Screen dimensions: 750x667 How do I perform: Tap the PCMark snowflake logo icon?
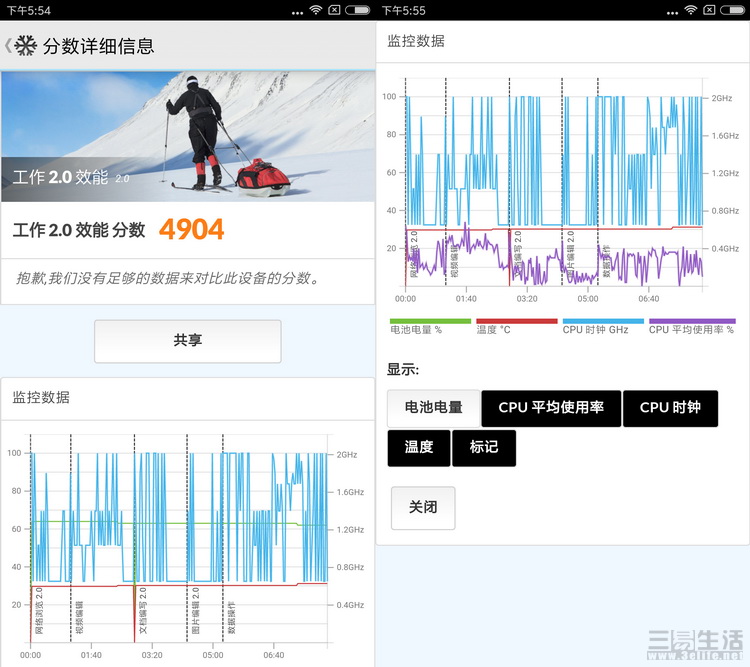point(25,46)
